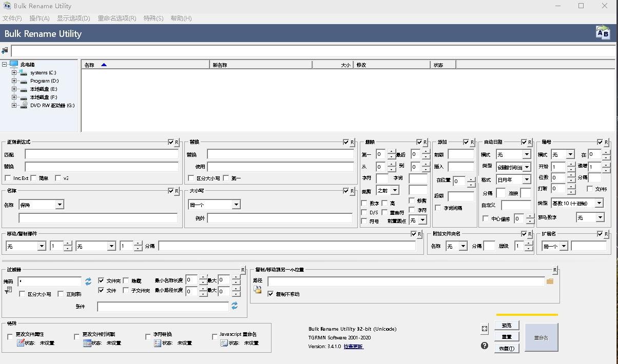This screenshot has width=618, height=364.
Task: Click the 匹配 input field
Action: (x=102, y=154)
